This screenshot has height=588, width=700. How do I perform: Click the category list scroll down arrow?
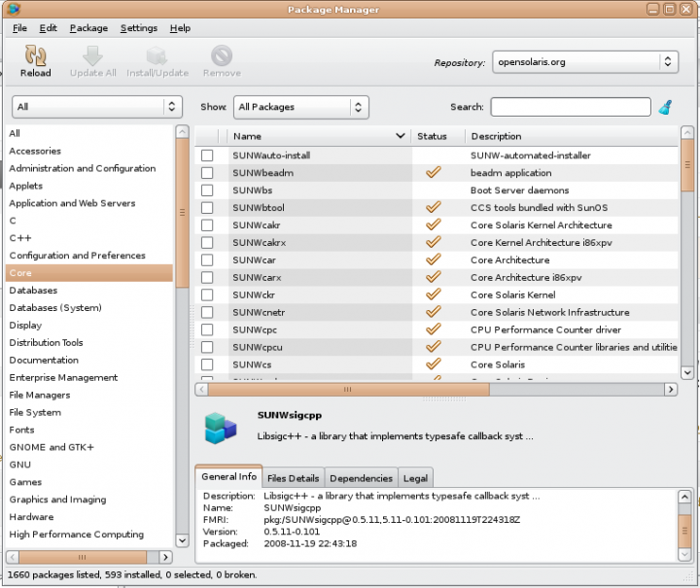[182, 540]
